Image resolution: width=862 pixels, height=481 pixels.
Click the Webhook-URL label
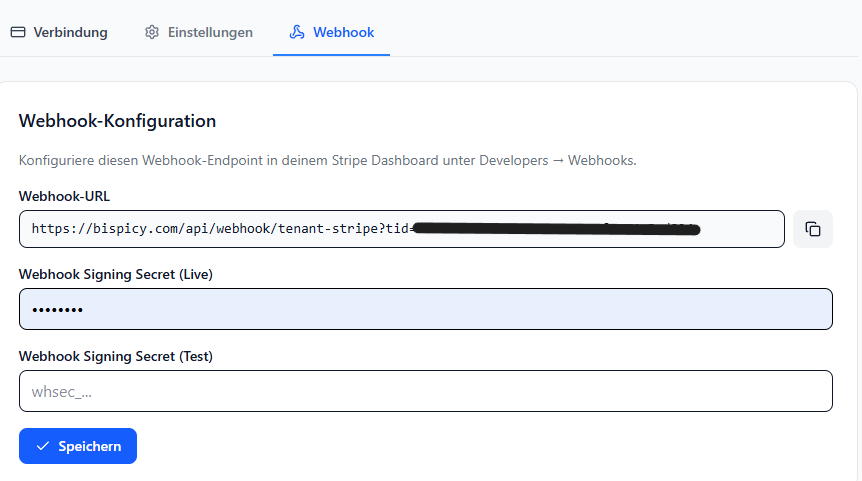[64, 196]
